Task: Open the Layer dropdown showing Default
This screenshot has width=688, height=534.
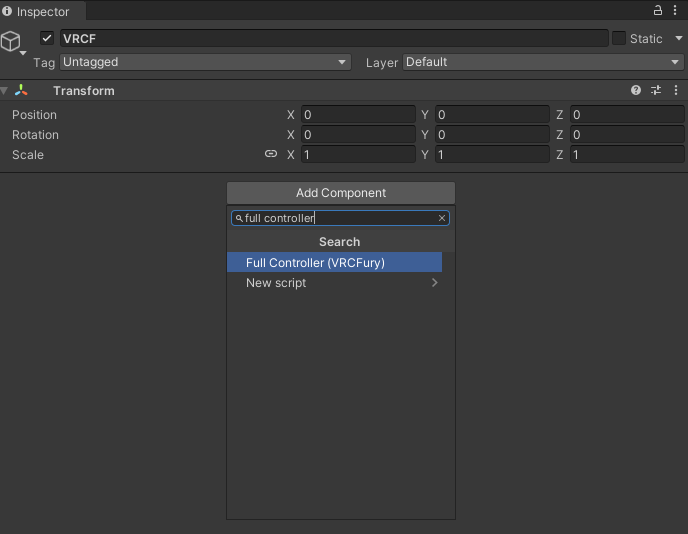Action: tap(543, 62)
